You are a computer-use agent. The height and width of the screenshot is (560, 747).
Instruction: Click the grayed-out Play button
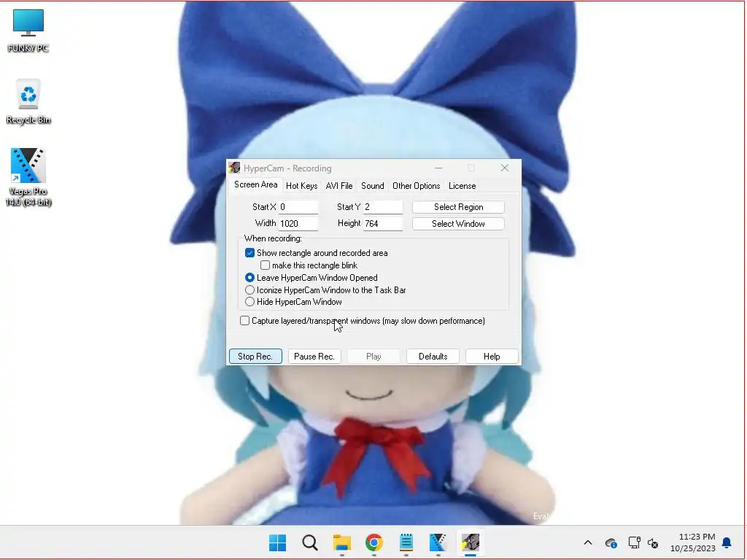point(373,357)
